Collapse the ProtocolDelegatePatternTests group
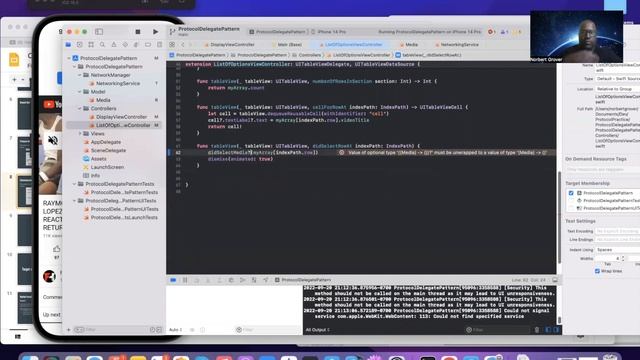This screenshot has width=640, height=360. (75, 184)
